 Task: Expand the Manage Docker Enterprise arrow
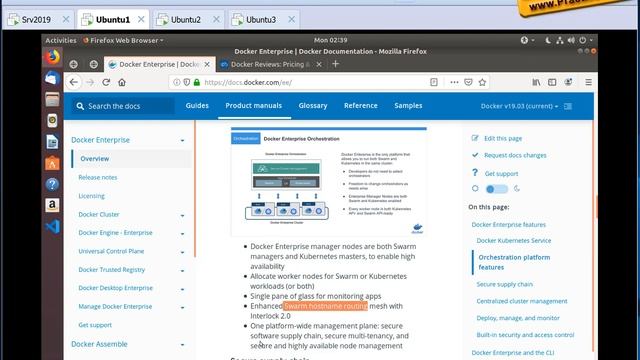coord(182,307)
